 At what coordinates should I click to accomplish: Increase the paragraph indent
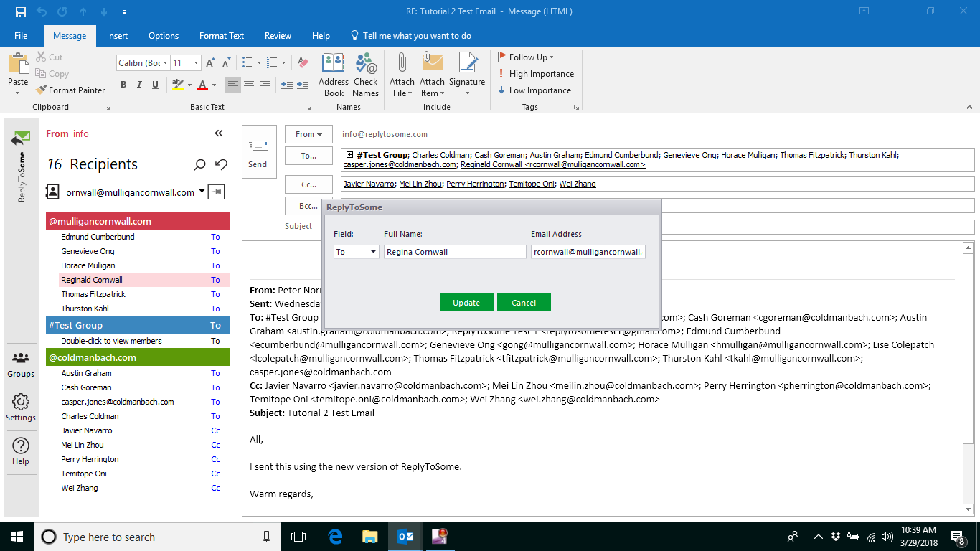point(302,85)
